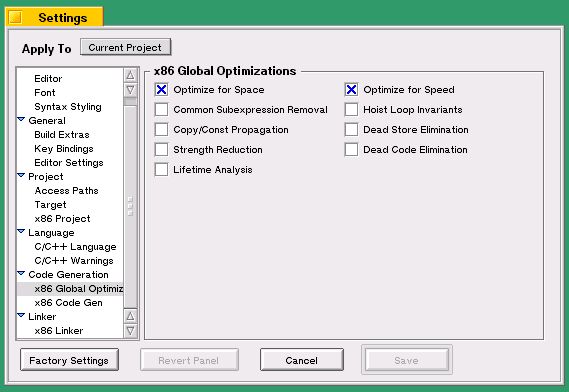The width and height of the screenshot is (569, 392).
Task: Select x86 Global Optimizations list item
Action: (70, 289)
